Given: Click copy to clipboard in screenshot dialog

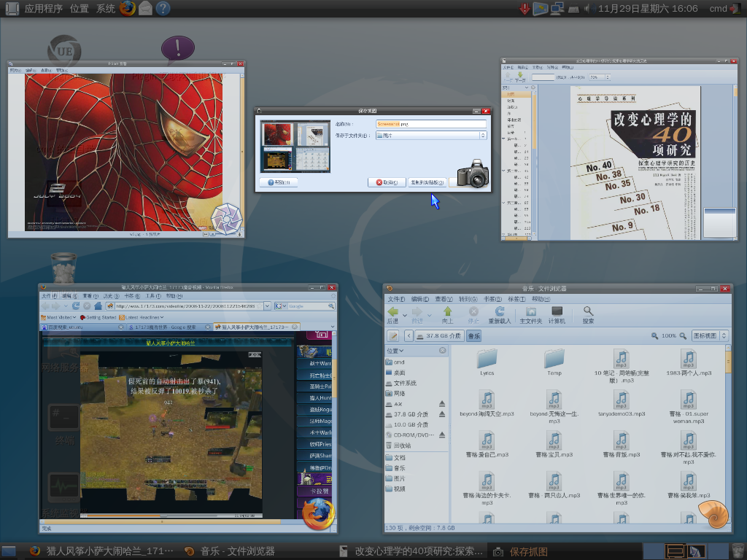Looking at the screenshot, I should (x=427, y=182).
